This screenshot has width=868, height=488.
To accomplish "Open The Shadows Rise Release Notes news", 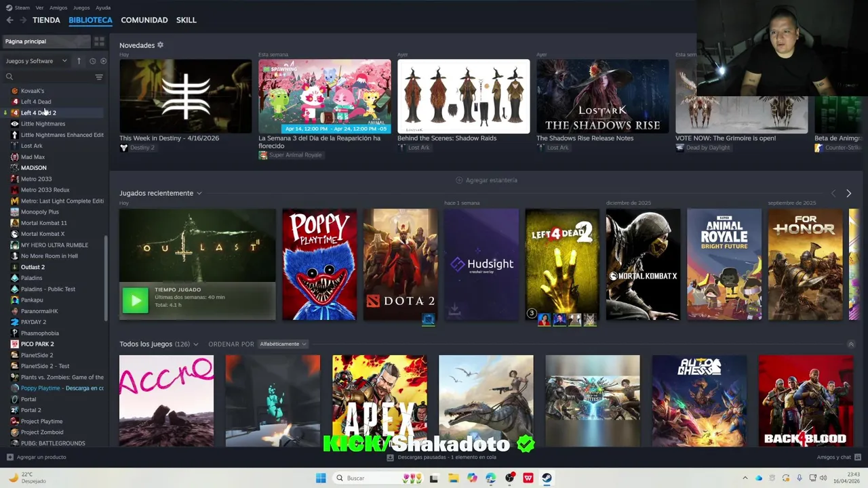I will [x=603, y=96].
